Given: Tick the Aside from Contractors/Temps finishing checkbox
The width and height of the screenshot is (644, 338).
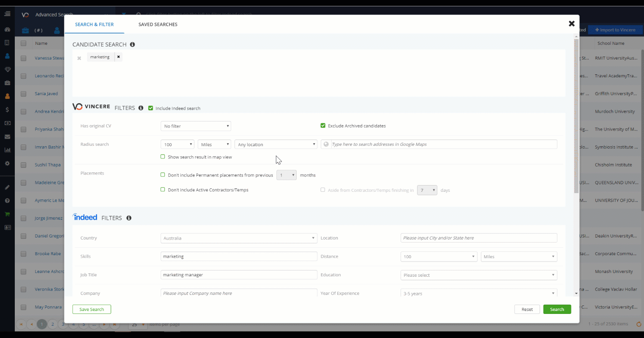Looking at the screenshot, I should coord(323,190).
